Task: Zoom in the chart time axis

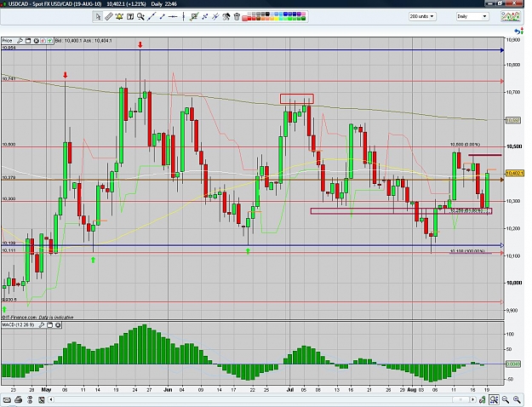Action: pos(517,399)
